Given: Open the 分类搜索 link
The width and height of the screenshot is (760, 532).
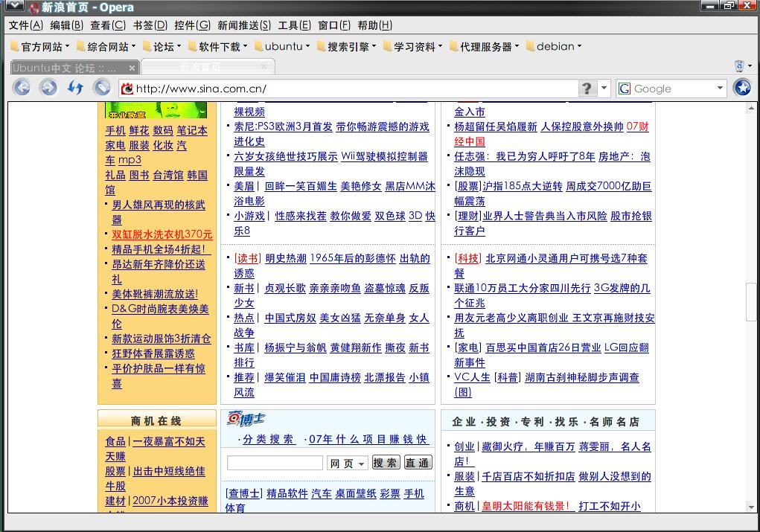Looking at the screenshot, I should coord(268,440).
